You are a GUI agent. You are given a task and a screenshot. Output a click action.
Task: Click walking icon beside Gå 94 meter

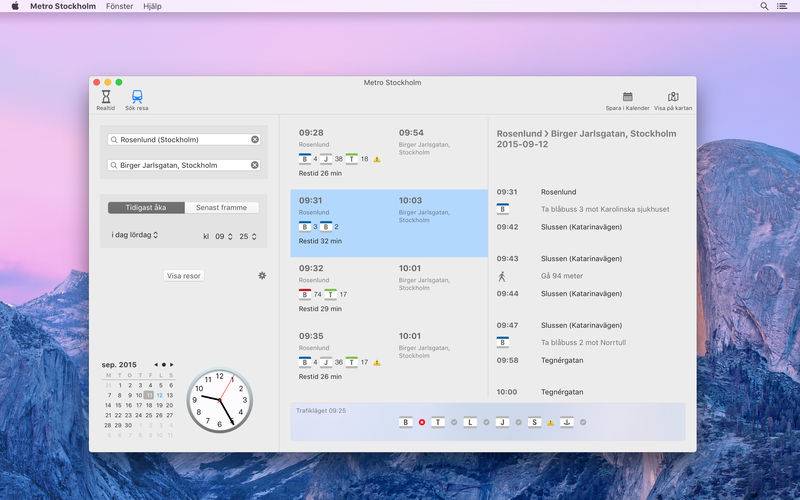(x=502, y=277)
